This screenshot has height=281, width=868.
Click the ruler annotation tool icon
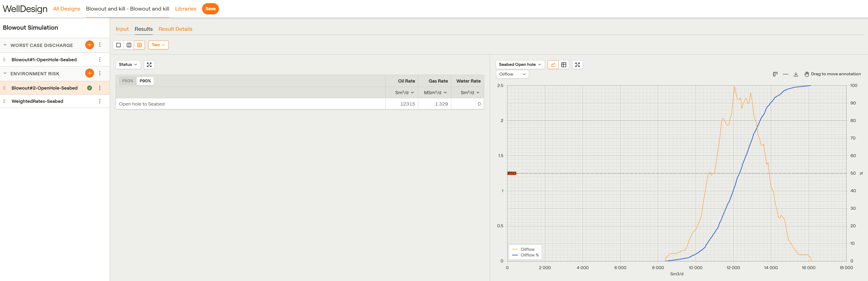tap(775, 74)
